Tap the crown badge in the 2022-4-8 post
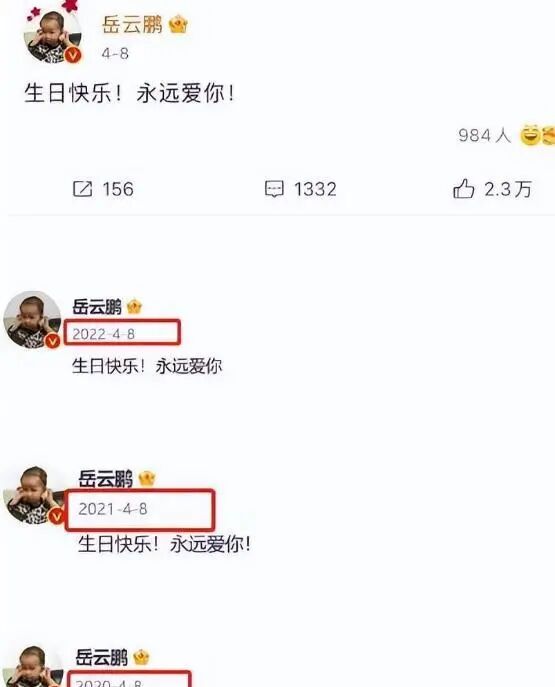The image size is (555, 687). pos(134,306)
